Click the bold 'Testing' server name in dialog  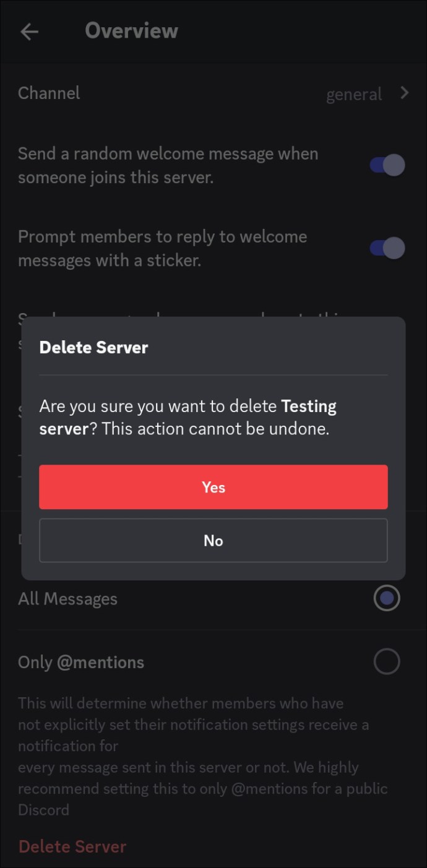click(x=308, y=407)
